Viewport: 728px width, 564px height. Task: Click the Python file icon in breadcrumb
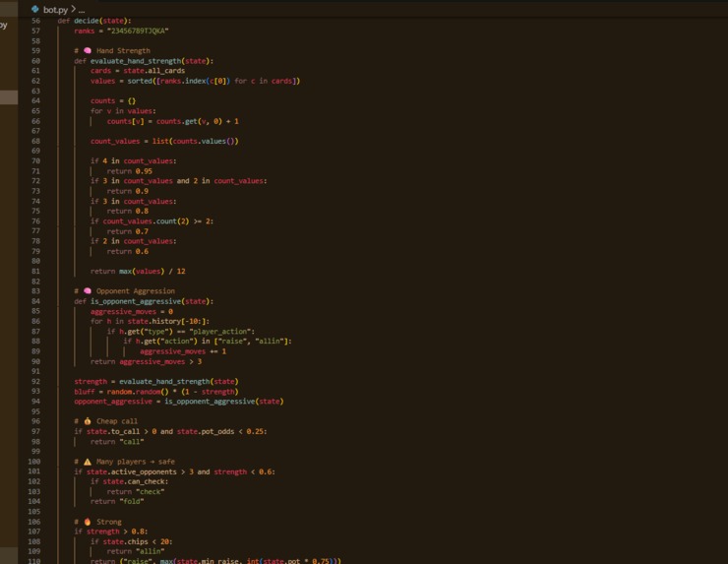click(34, 9)
